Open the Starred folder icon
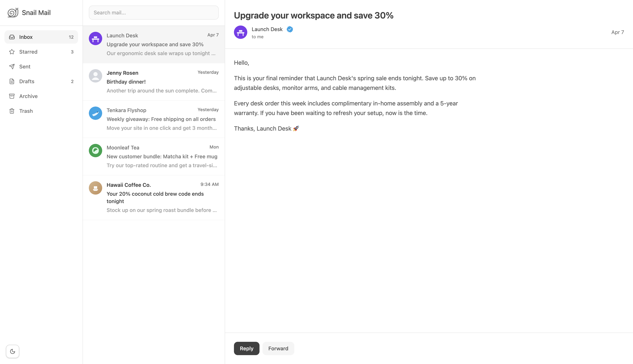The height and width of the screenshot is (364, 633). coord(12,51)
